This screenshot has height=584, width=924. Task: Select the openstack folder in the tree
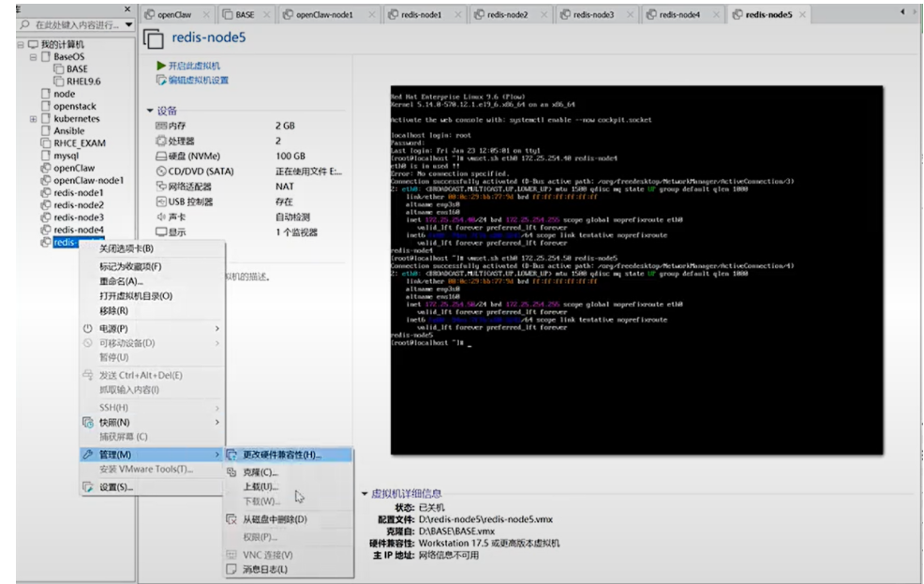pyautogui.click(x=74, y=106)
